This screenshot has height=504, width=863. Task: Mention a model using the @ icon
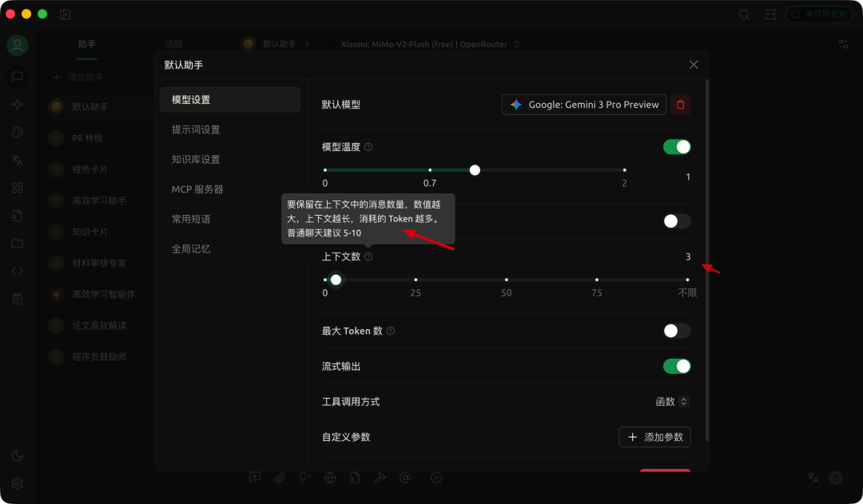pyautogui.click(x=405, y=478)
